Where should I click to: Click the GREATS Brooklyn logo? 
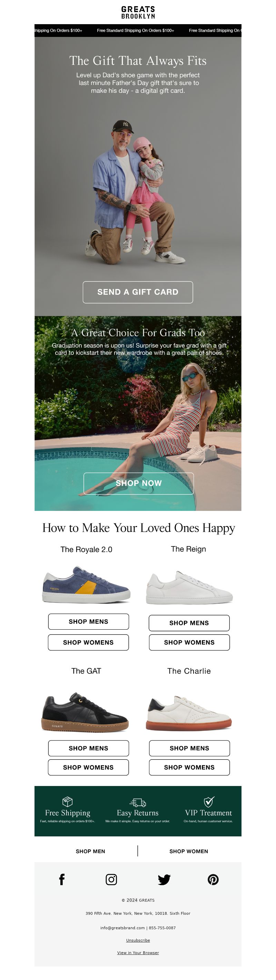coord(138,12)
